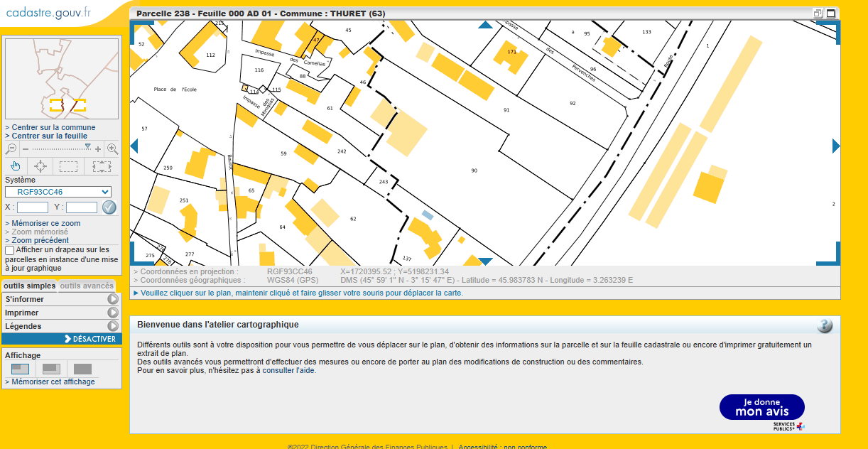Pan the map east with the right arrow
Screen dimensions: 868x449
[x=835, y=146]
